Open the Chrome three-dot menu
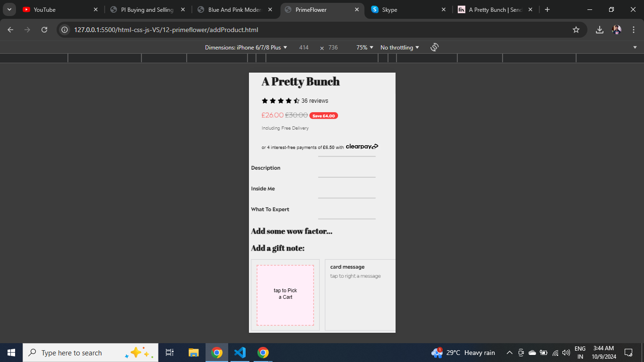The width and height of the screenshot is (644, 362). click(x=634, y=30)
